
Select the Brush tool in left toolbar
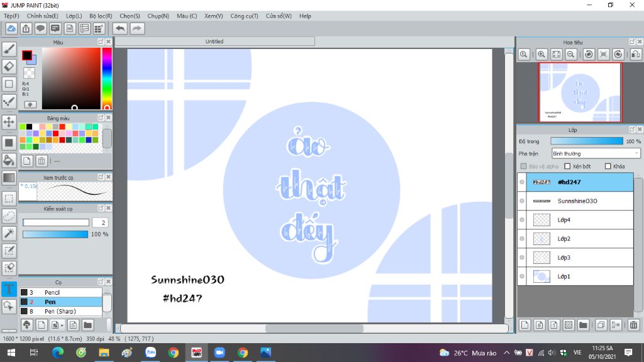[x=9, y=49]
